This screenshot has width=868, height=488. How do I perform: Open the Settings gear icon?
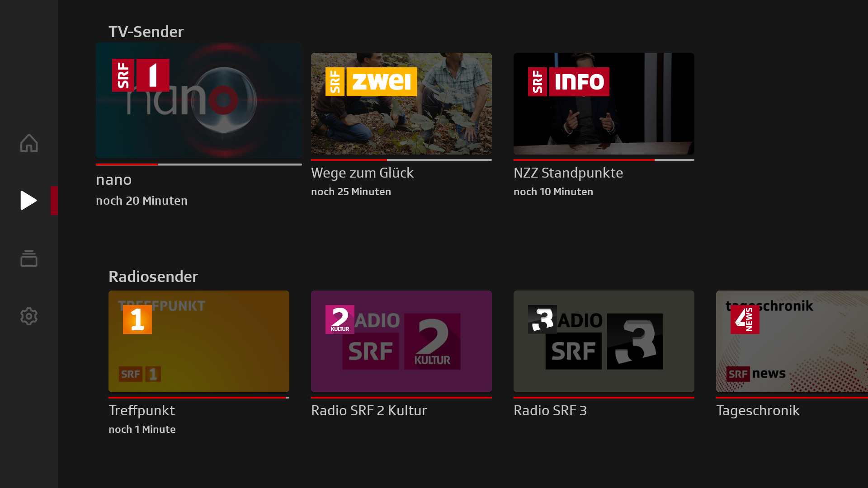[29, 316]
